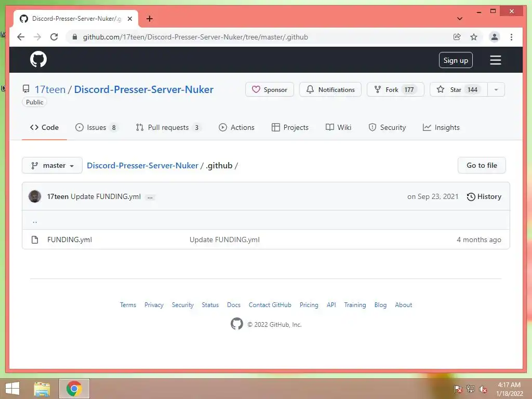Screen dimensions: 532x399
Task: Open the FUNDING.yml file
Action: pos(70,240)
